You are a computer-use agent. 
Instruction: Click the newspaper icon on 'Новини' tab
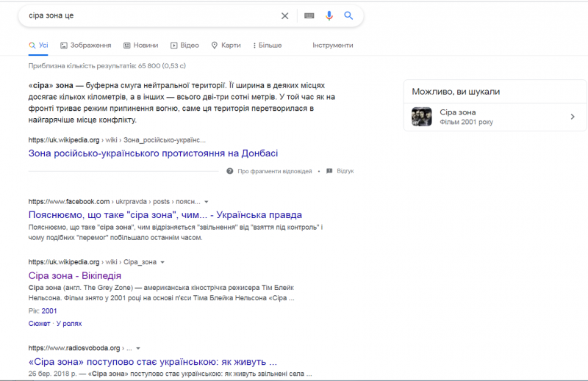[x=126, y=46]
